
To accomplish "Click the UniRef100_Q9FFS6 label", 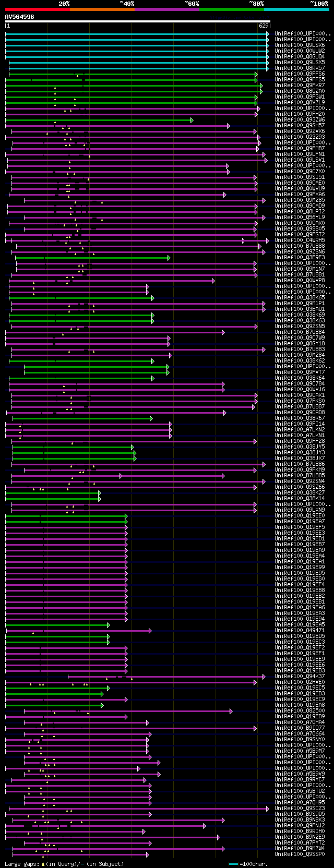I will tap(300, 74).
